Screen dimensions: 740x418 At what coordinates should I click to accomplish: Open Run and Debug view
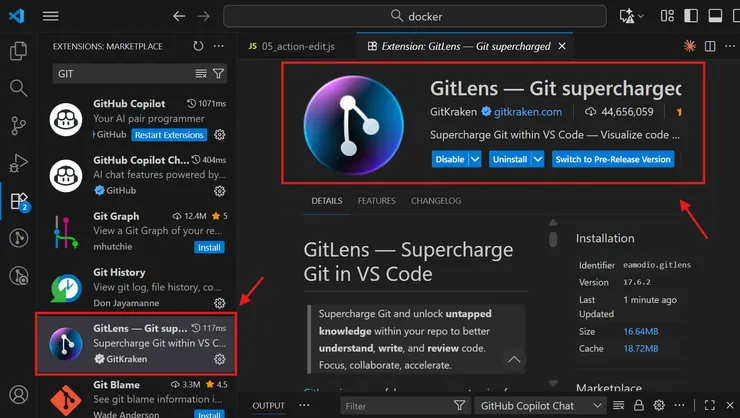click(x=18, y=163)
